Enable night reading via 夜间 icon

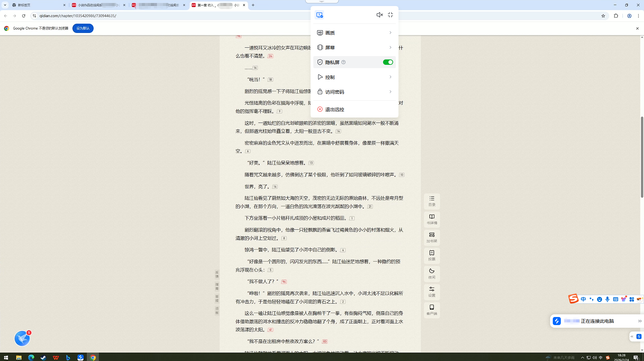tap(432, 273)
